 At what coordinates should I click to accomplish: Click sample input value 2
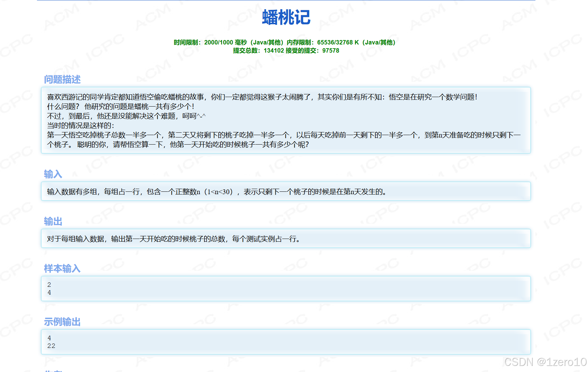49,285
